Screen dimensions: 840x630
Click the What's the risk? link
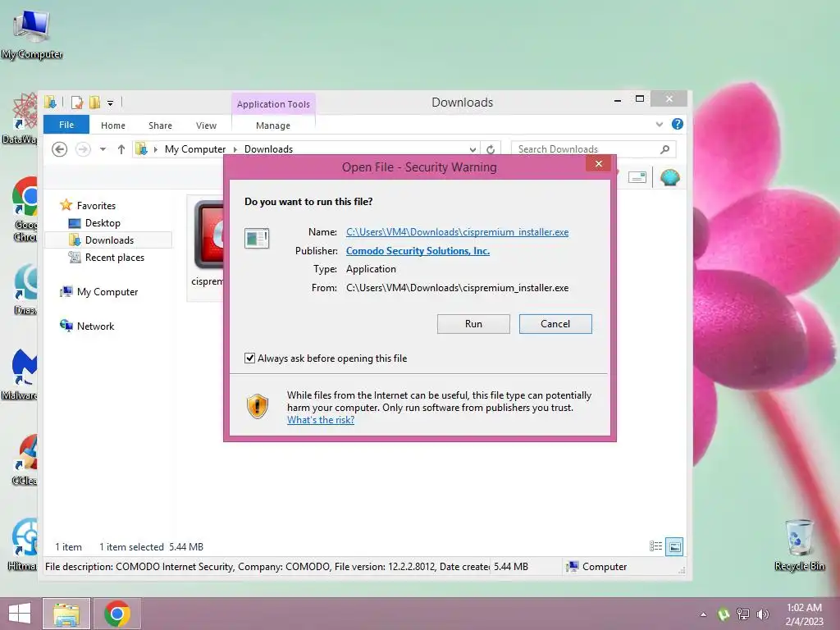coord(321,420)
